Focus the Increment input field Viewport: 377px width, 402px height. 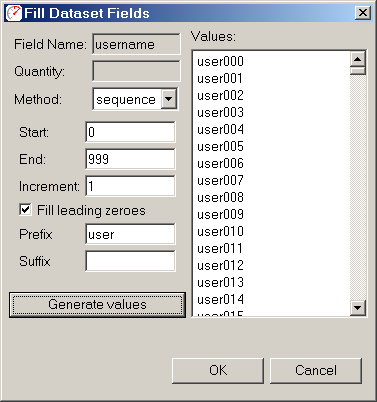point(130,186)
